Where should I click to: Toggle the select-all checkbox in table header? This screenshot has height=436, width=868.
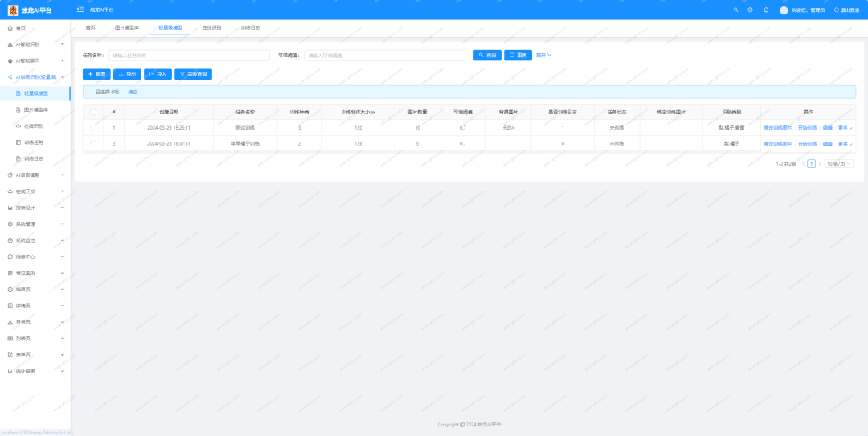tap(93, 112)
